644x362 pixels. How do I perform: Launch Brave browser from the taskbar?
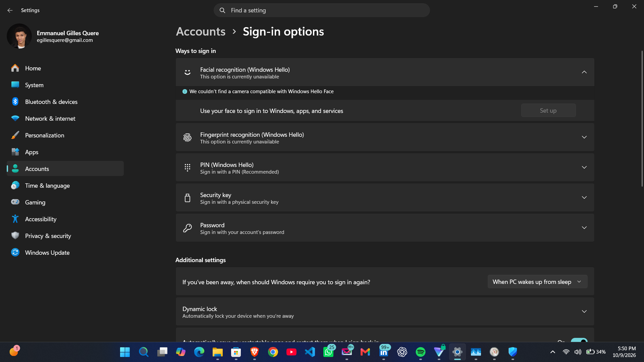pyautogui.click(x=255, y=352)
